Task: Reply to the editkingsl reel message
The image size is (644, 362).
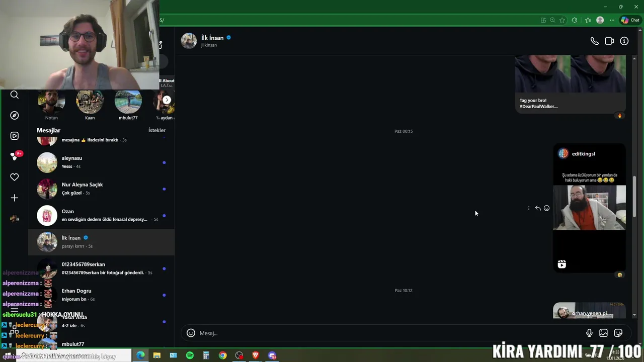Action: pos(538,208)
